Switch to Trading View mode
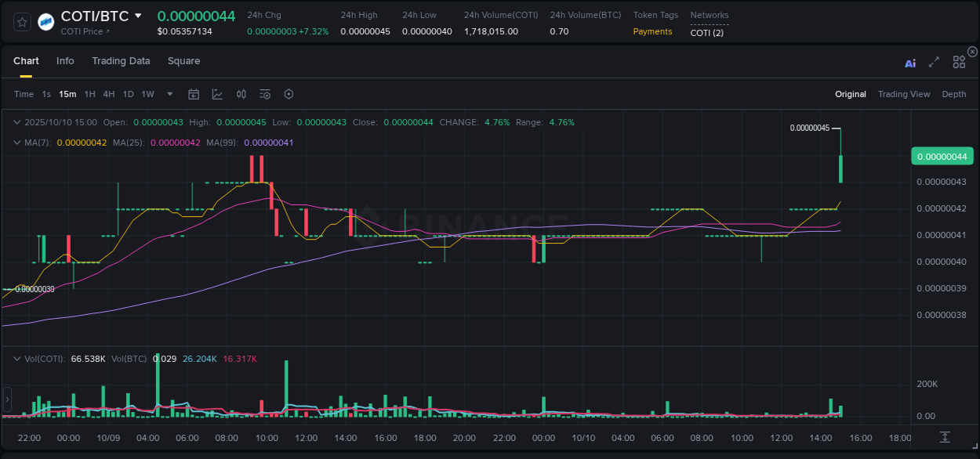The image size is (980, 459). [x=904, y=94]
